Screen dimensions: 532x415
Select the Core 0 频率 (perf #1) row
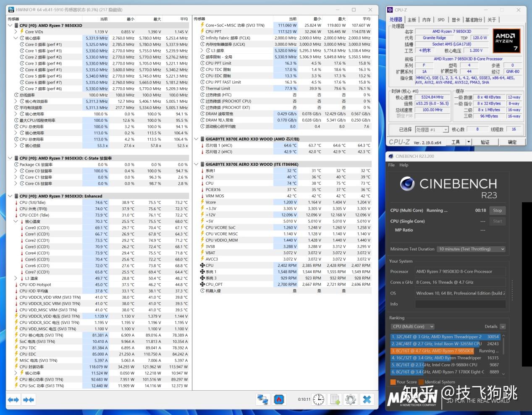tap(98, 44)
